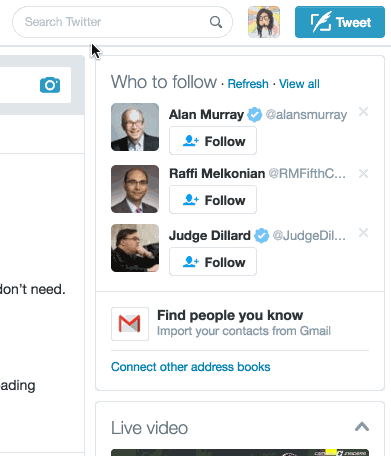Follow Alan Murray
Screen dimensions: 391x456
(x=213, y=141)
